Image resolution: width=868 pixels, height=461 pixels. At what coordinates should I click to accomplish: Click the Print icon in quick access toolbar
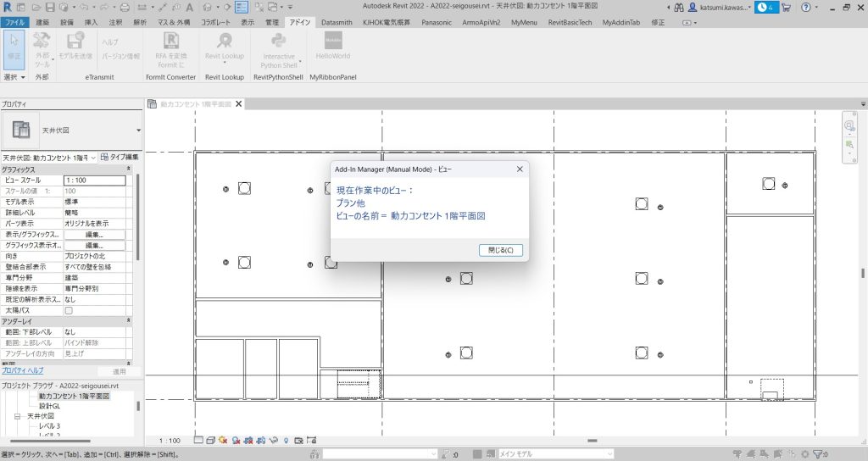click(x=123, y=7)
